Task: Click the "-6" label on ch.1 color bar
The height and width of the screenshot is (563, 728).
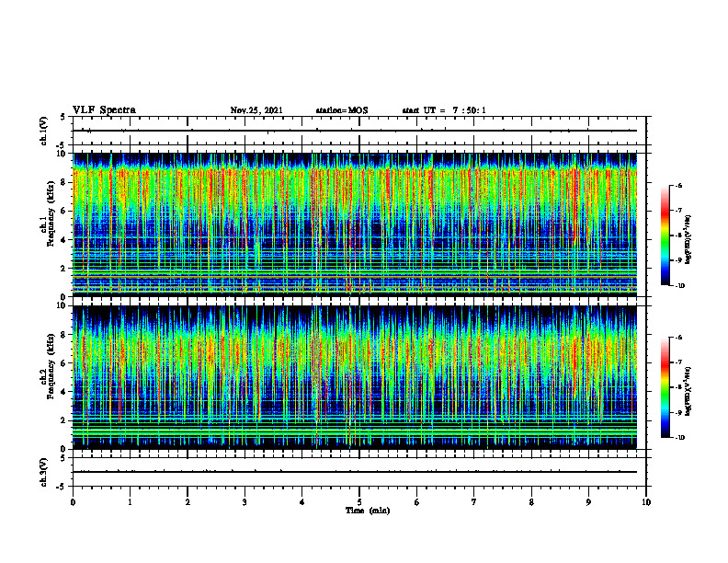Action: tap(678, 185)
